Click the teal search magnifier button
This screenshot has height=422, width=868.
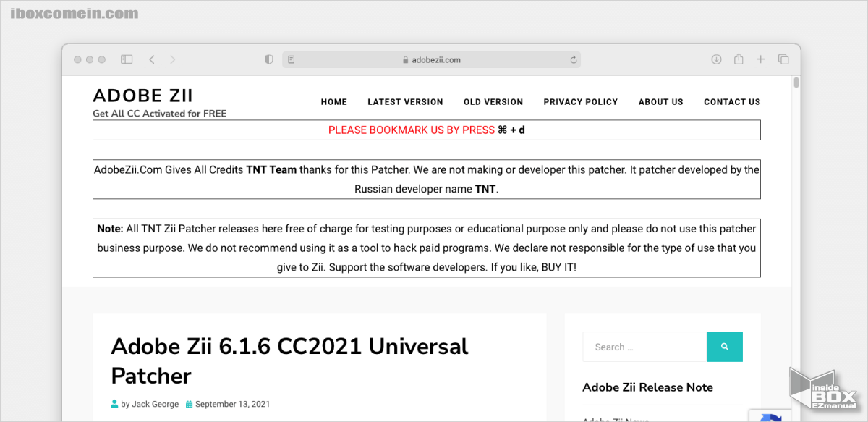(725, 347)
